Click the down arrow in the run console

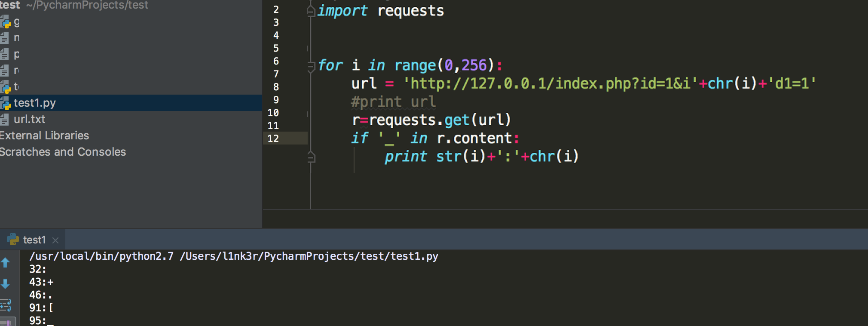pos(6,284)
